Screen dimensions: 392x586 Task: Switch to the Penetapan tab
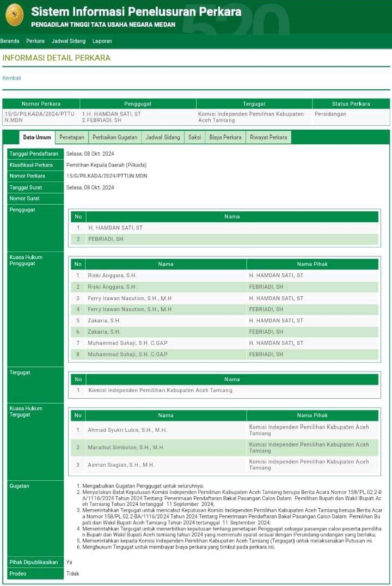[x=72, y=137]
